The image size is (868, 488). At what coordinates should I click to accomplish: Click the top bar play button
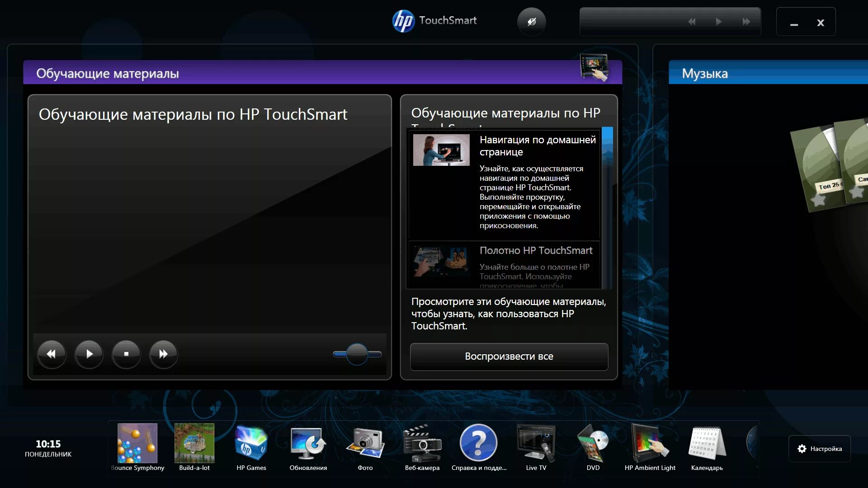pyautogui.click(x=718, y=22)
